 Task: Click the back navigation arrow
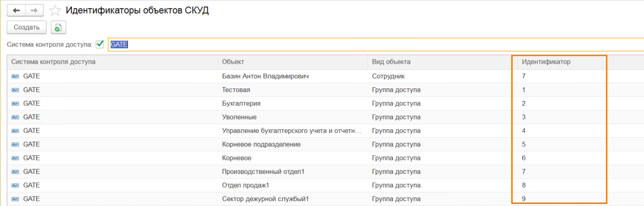pyautogui.click(x=16, y=11)
